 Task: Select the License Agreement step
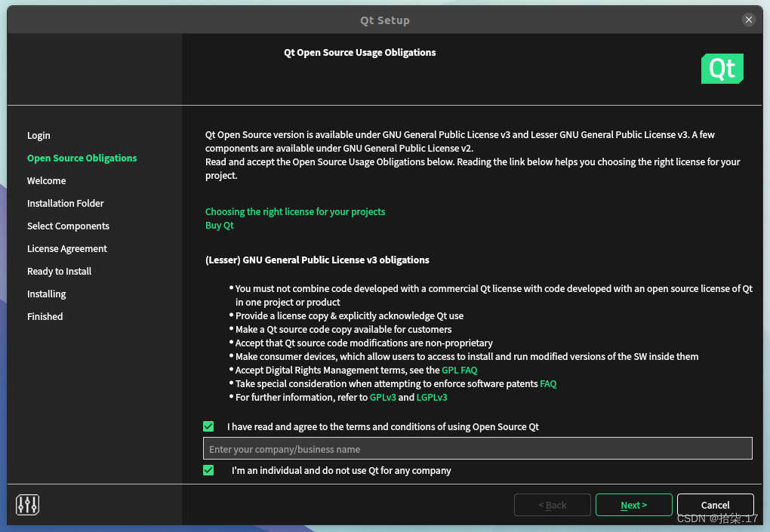coord(66,248)
